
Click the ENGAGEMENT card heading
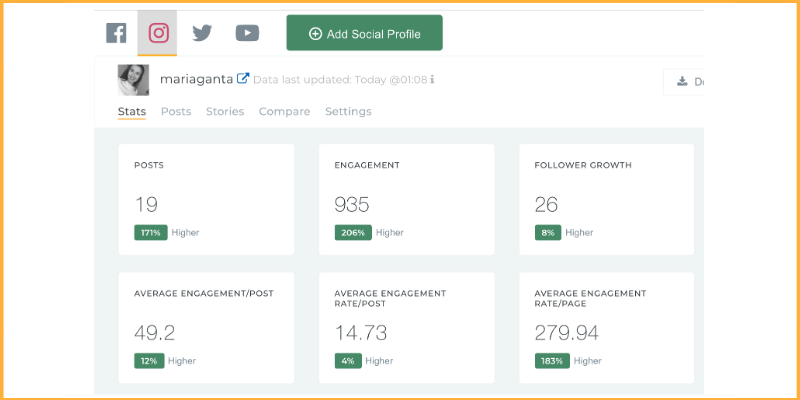[367, 165]
